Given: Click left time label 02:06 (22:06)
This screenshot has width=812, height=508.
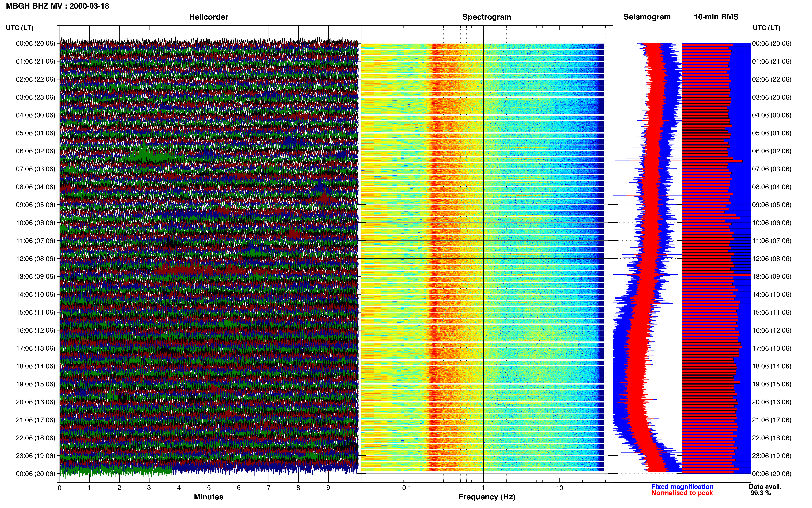Looking at the screenshot, I should [x=36, y=79].
